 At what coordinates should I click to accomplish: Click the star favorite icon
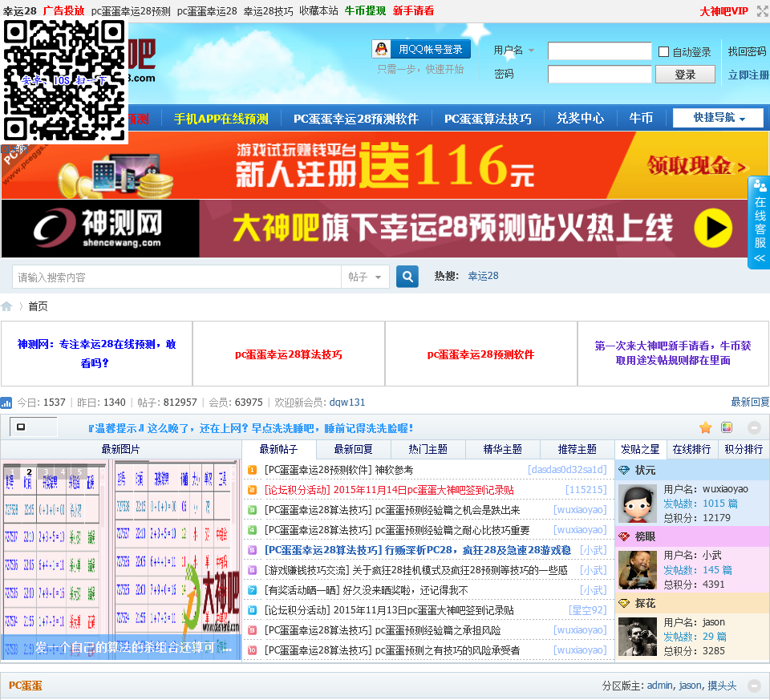pyautogui.click(x=706, y=427)
